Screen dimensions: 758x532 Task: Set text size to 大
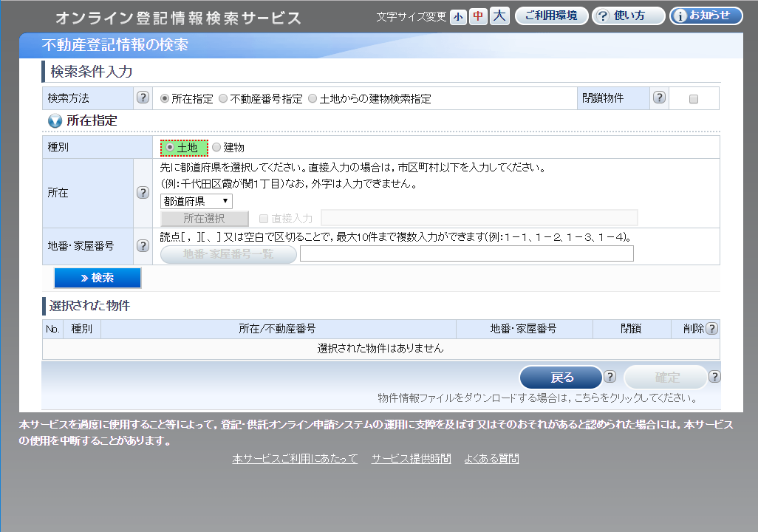click(499, 16)
